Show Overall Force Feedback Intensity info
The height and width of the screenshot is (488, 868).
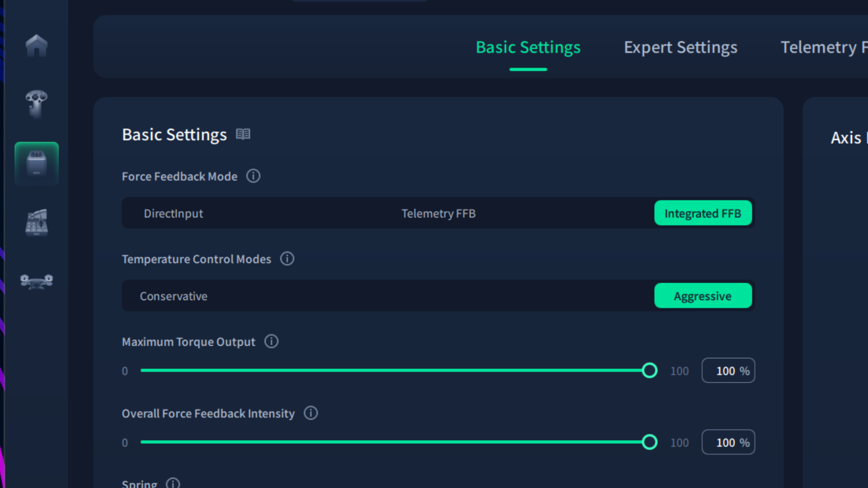tap(311, 413)
